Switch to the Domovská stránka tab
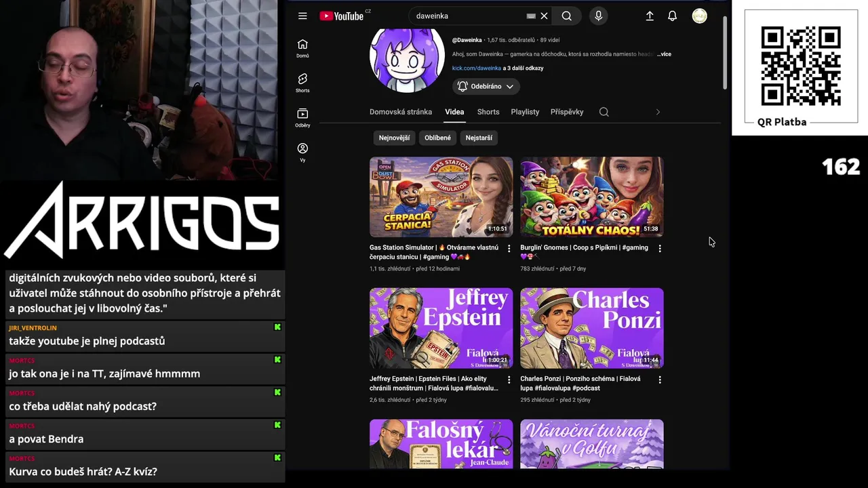Screen dimensions: 868x488 coord(401,112)
